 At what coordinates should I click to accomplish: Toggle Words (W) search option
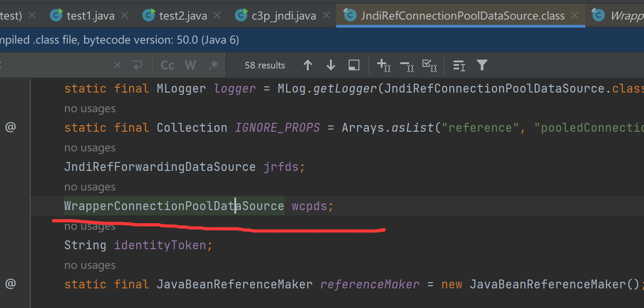coord(190,65)
